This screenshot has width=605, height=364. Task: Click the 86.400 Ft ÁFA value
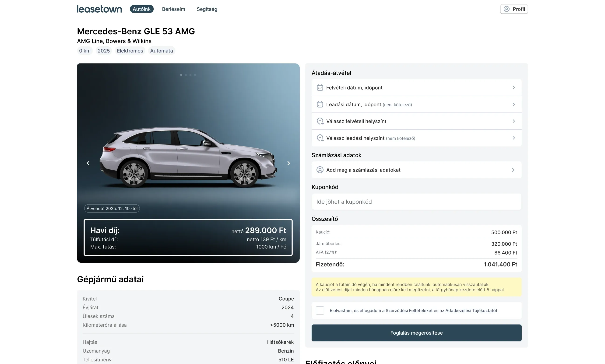tap(506, 253)
